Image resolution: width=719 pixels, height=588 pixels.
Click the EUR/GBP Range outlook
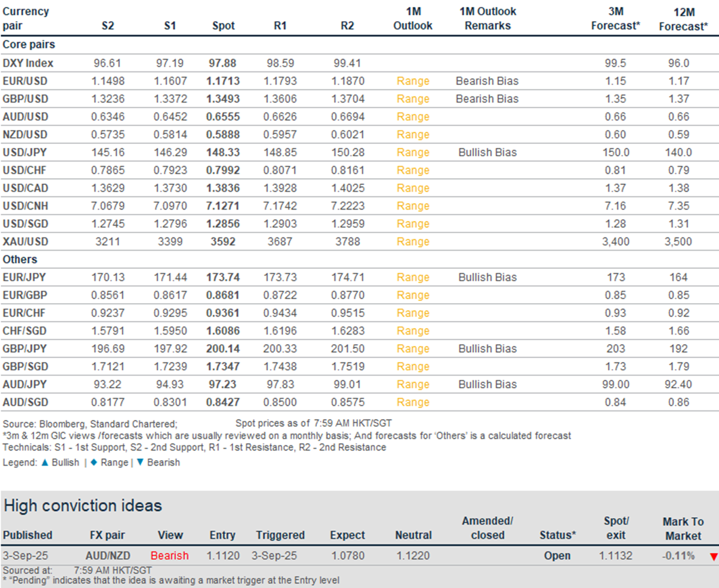413,295
